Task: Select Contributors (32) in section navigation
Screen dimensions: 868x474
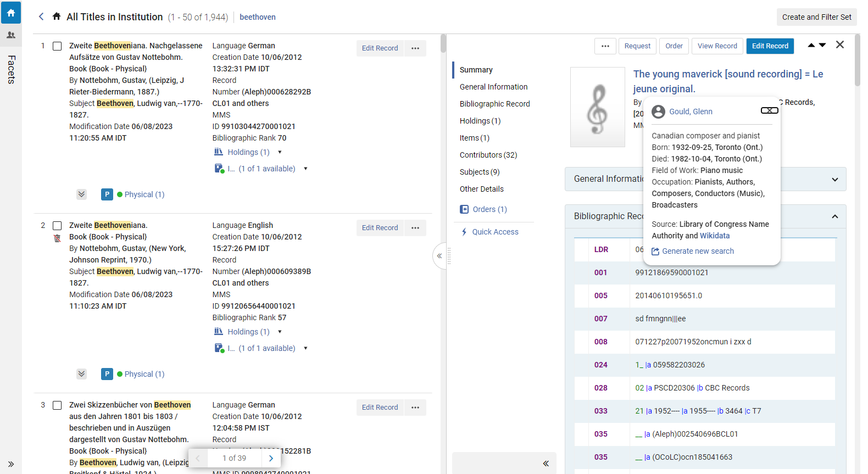Action: coord(488,155)
